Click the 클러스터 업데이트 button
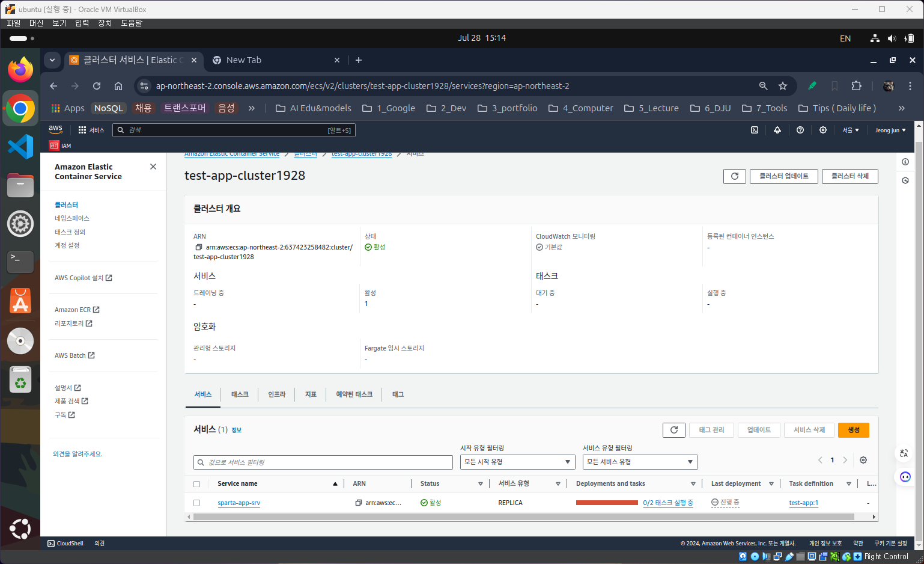Screen dimensions: 924x564 (783, 176)
